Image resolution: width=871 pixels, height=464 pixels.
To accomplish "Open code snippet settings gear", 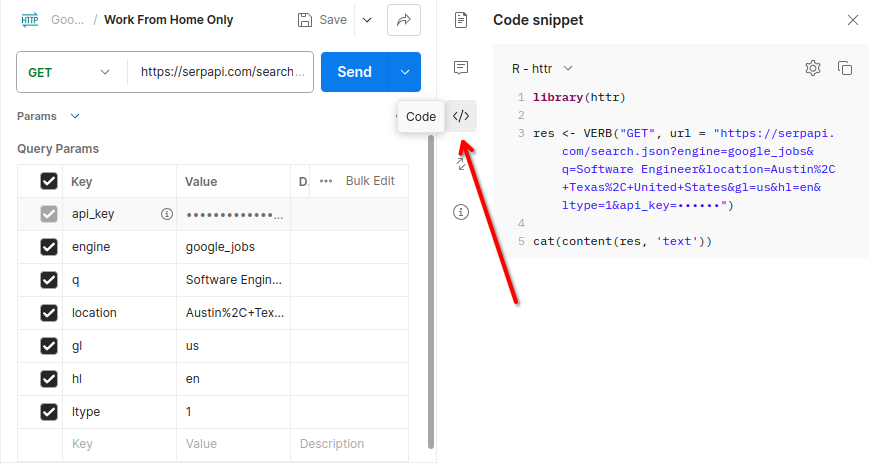I will pos(813,68).
